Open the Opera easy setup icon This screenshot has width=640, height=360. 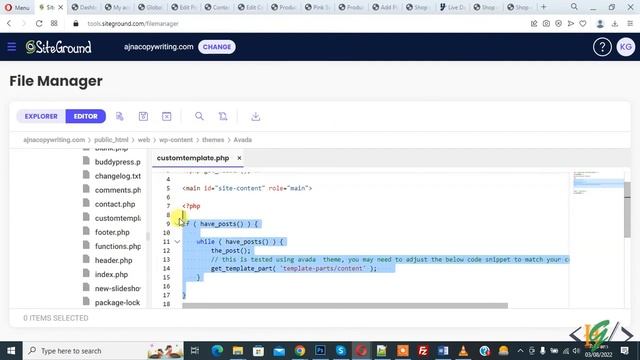tap(630, 24)
